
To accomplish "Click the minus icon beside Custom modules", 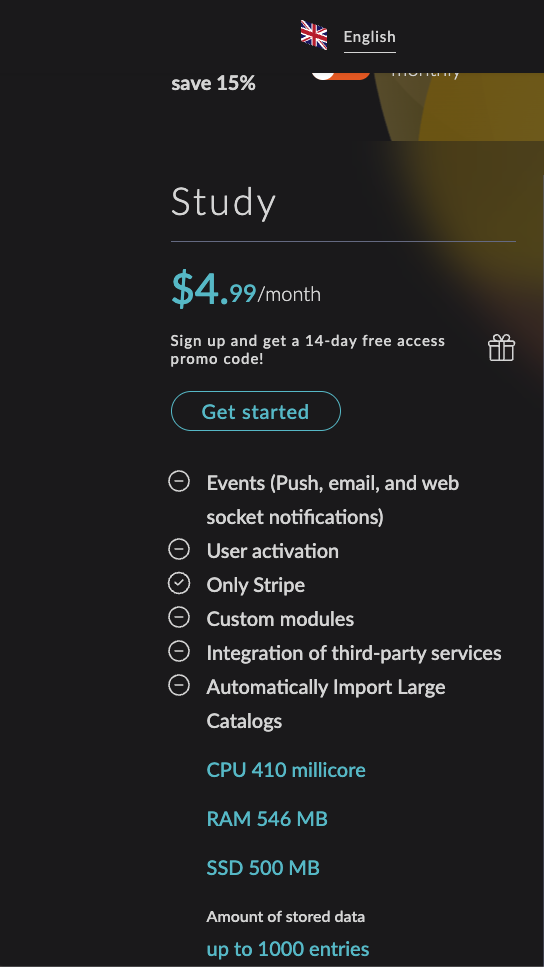I will tap(179, 617).
